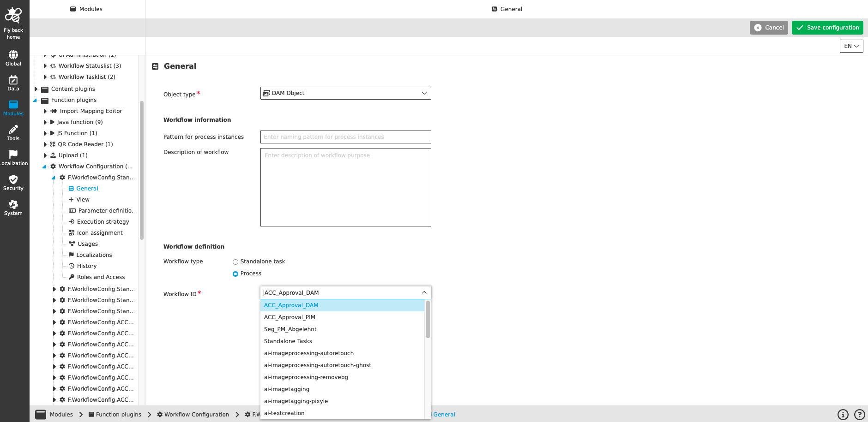868x422 pixels.
Task: Click the tree panel vertical scrollbar
Action: click(x=142, y=171)
